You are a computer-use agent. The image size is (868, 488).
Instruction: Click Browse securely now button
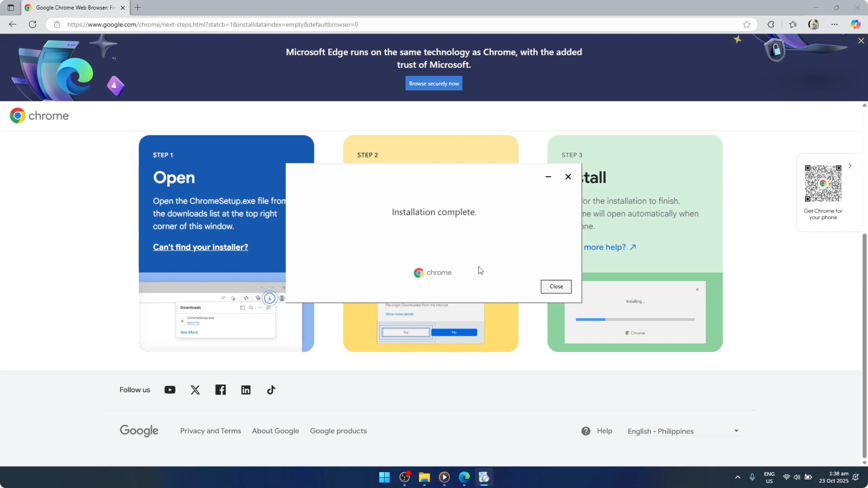point(434,83)
